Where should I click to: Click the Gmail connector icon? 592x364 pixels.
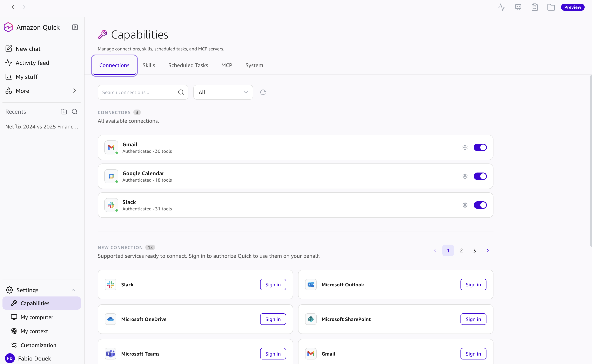point(111,147)
